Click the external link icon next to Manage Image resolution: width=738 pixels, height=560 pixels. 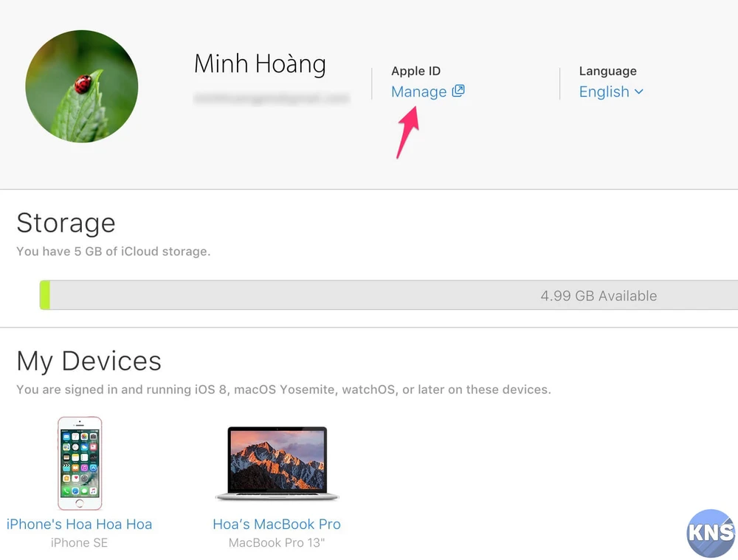[x=459, y=91]
